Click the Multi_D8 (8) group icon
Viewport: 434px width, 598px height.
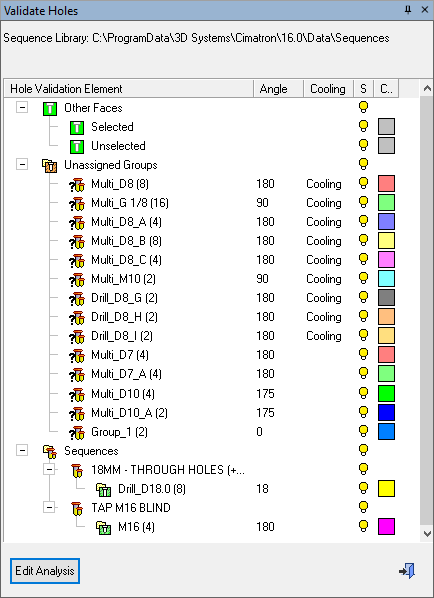[77, 185]
